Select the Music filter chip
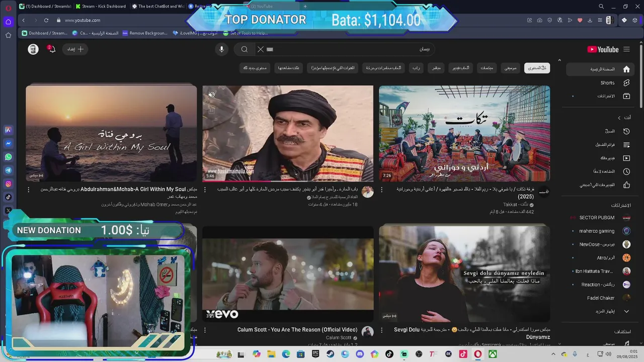 (x=511, y=68)
